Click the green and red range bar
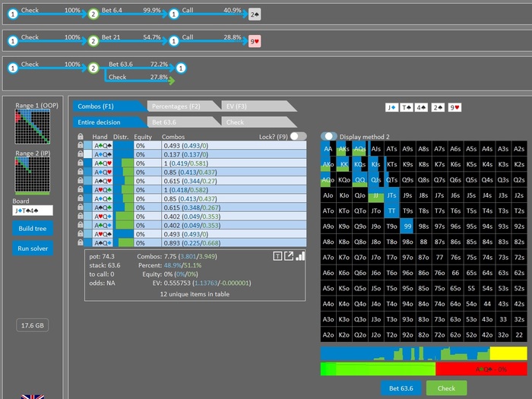532x399 pixels. (x=424, y=369)
